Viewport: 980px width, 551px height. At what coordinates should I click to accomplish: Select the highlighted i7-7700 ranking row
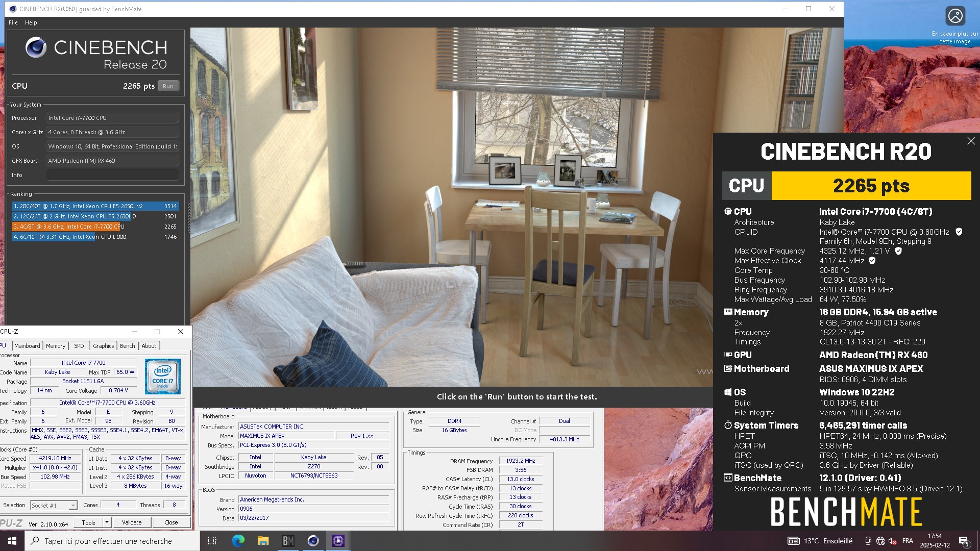point(95,227)
